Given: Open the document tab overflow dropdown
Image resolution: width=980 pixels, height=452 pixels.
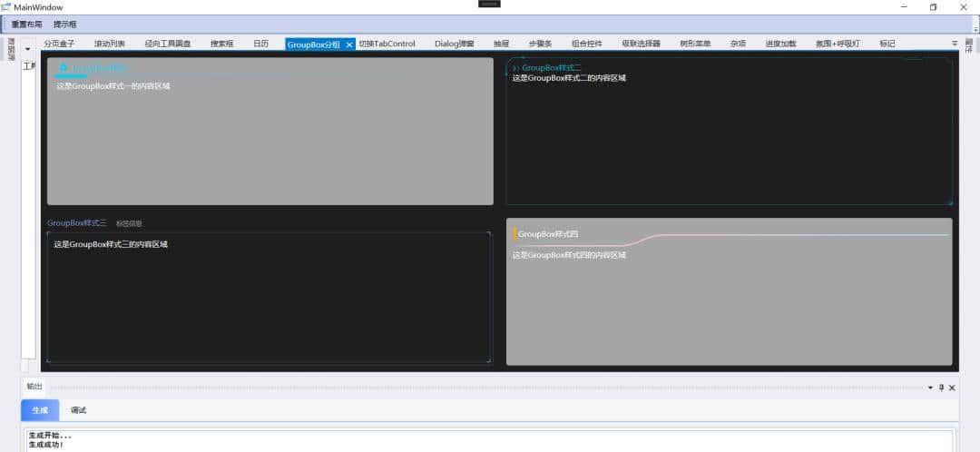Looking at the screenshot, I should pos(955,44).
